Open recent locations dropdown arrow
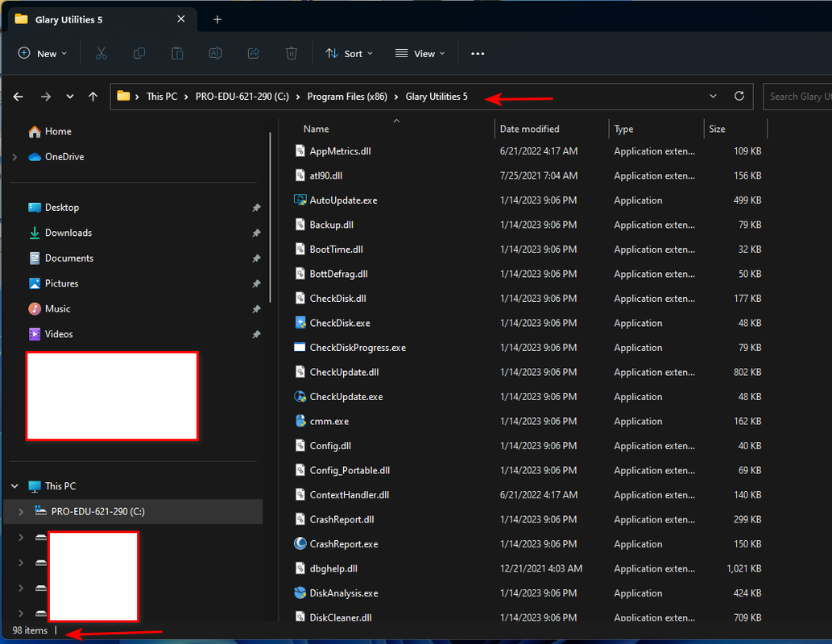The width and height of the screenshot is (832, 644). 69,97
